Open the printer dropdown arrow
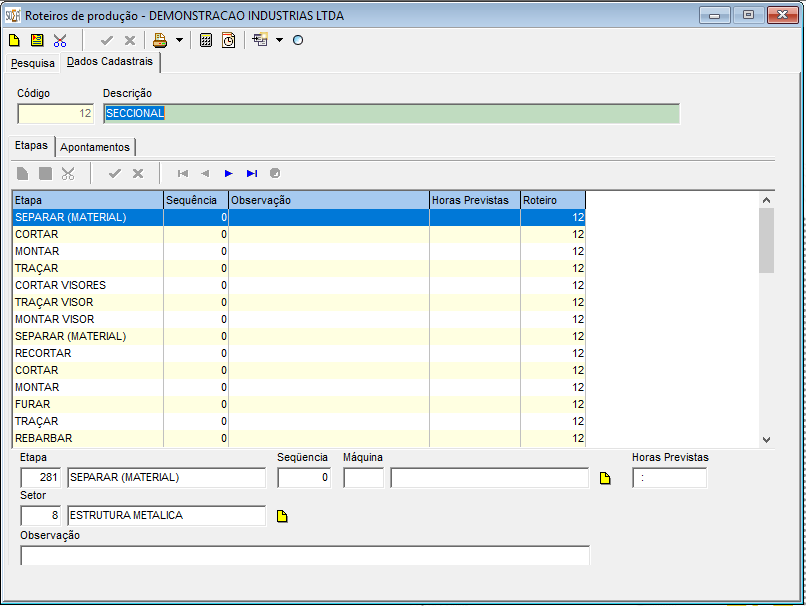806x606 pixels. point(179,40)
